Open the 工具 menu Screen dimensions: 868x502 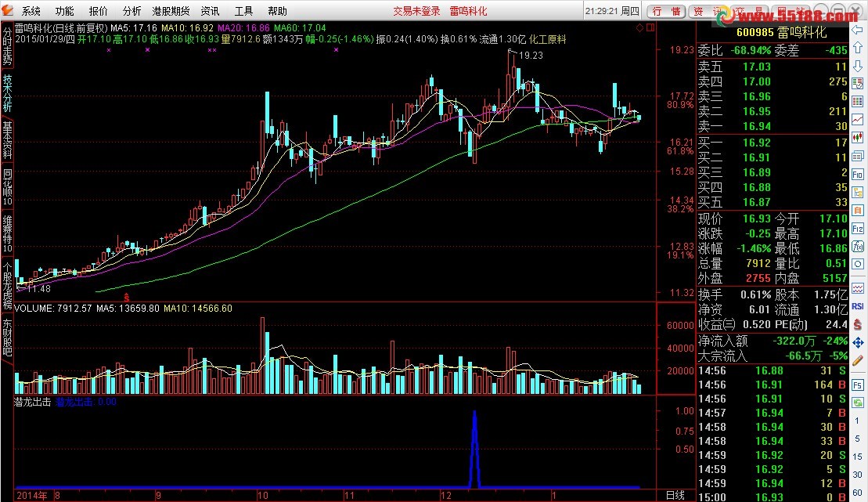pos(243,11)
